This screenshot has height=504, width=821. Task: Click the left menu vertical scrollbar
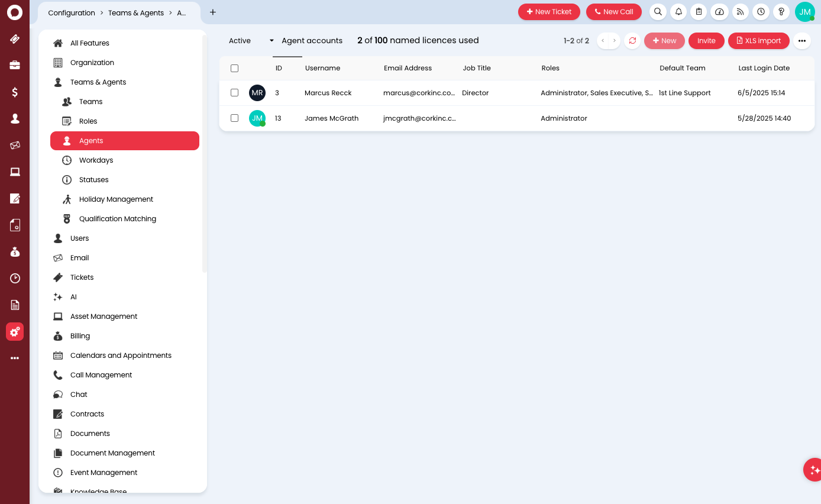pos(205,154)
